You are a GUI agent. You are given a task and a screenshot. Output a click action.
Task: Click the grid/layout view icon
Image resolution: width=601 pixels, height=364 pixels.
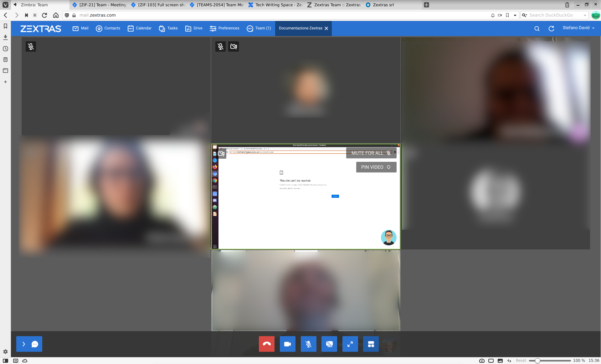point(371,343)
